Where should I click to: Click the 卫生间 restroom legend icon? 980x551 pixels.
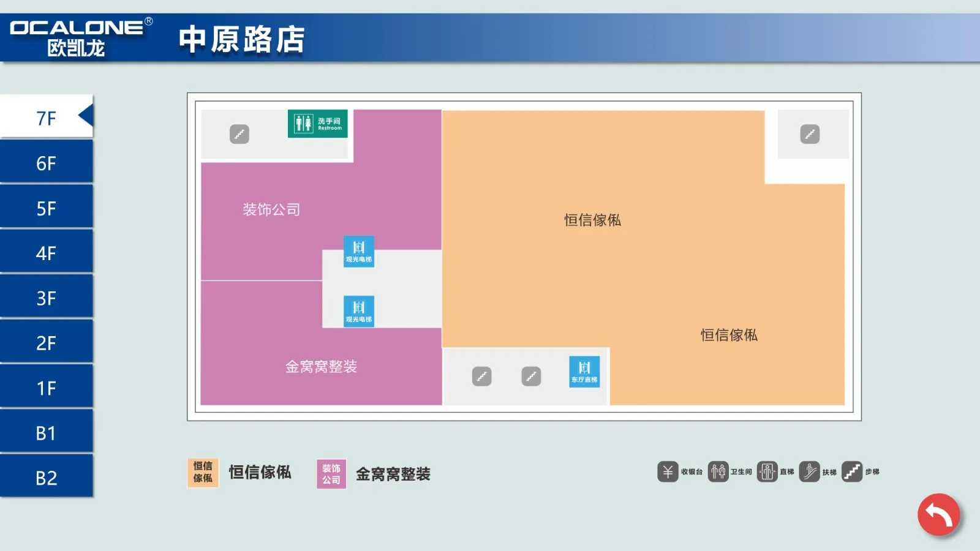click(718, 472)
